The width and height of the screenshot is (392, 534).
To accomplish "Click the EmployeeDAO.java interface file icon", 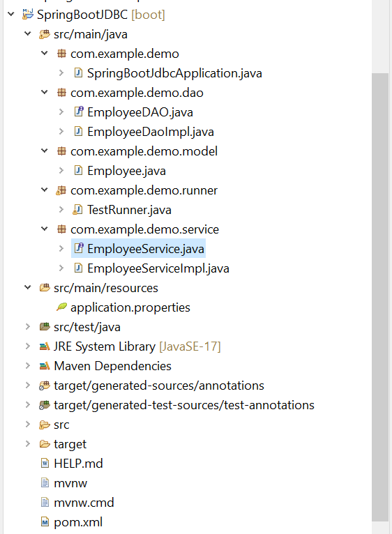I will 79,112.
